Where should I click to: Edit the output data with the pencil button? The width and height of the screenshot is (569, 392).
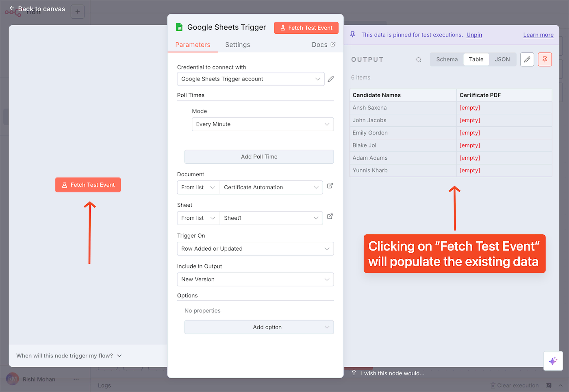coord(527,59)
